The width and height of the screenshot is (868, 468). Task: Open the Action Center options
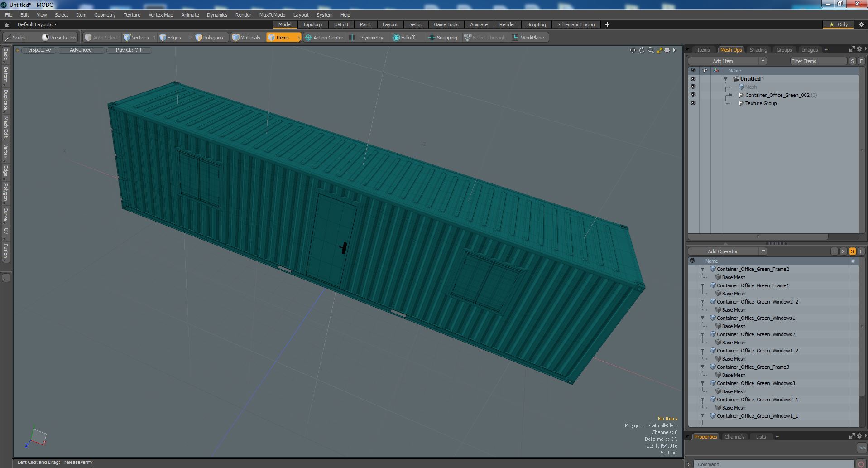(324, 38)
